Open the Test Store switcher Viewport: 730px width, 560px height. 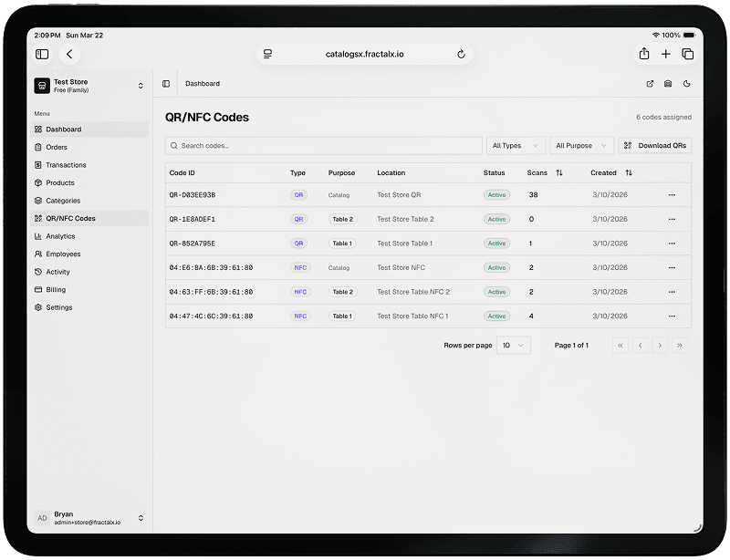[90, 86]
